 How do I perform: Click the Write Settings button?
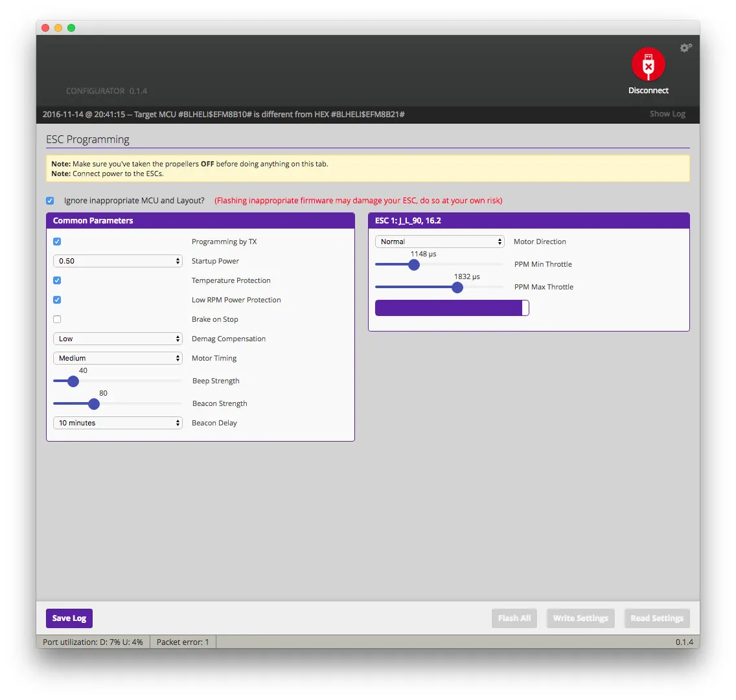click(x=580, y=618)
